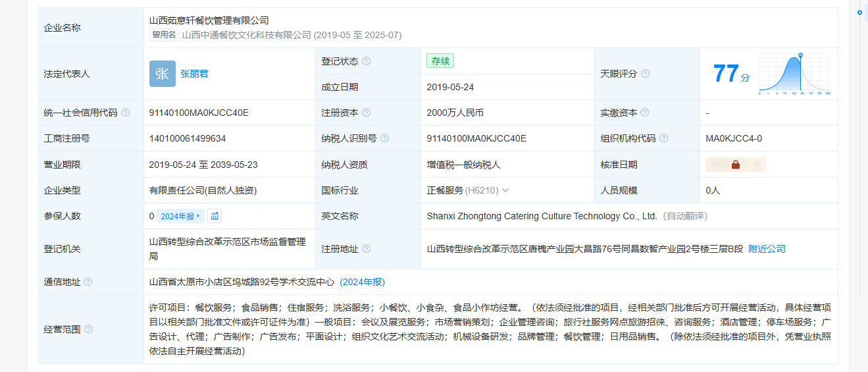Show help for 注册地址 question icon
The width and height of the screenshot is (868, 372).
point(367,249)
